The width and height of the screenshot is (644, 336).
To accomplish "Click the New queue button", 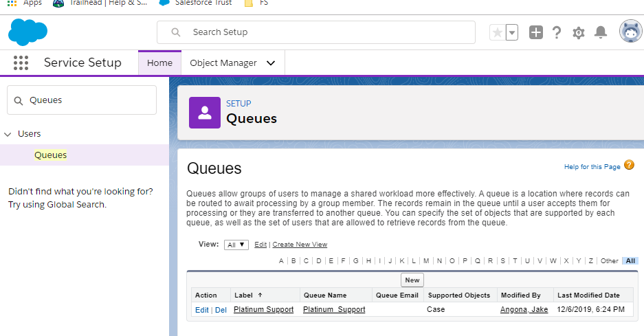I will pos(412,280).
